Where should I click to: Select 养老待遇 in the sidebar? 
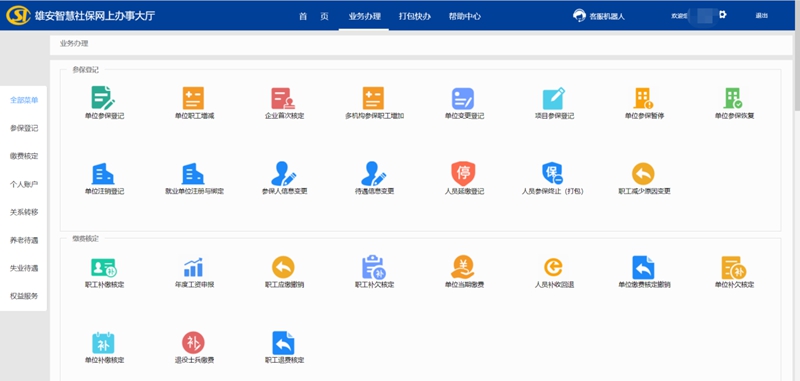tap(24, 240)
